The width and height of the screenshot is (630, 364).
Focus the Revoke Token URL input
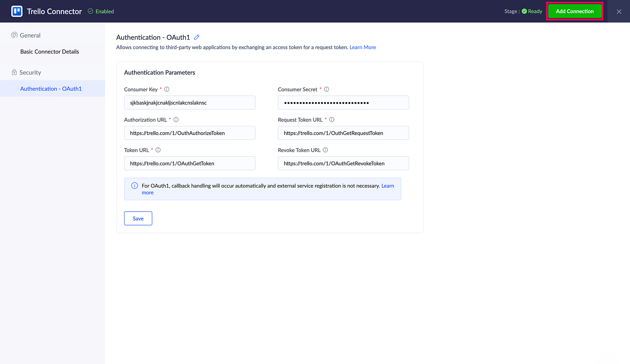[x=343, y=163]
